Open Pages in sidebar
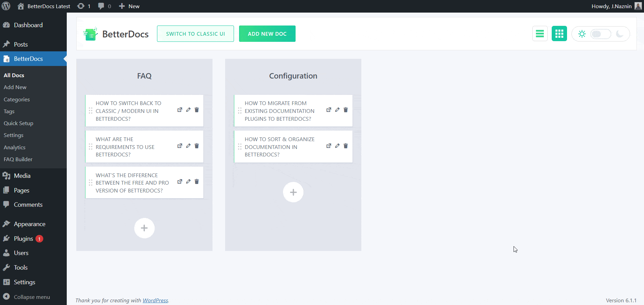Viewport: 644px width, 305px height. click(x=33, y=190)
